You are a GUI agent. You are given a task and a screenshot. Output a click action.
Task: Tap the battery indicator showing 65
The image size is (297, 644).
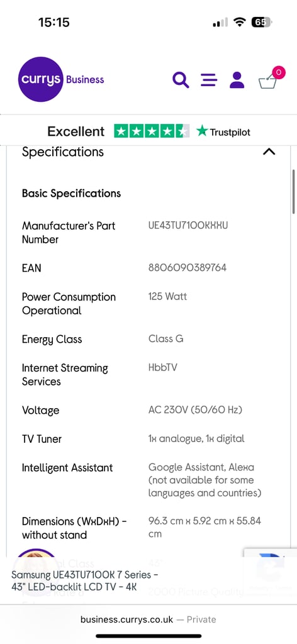261,22
